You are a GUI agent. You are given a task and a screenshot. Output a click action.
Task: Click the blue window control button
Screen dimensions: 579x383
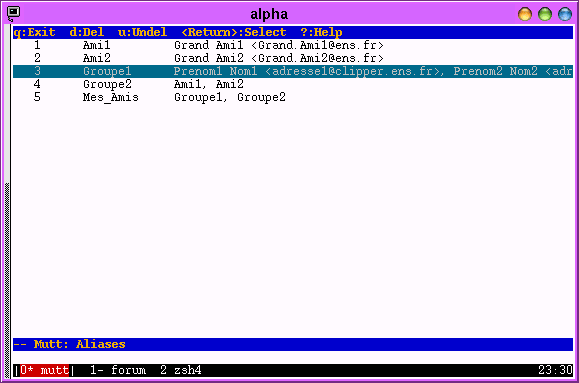565,14
